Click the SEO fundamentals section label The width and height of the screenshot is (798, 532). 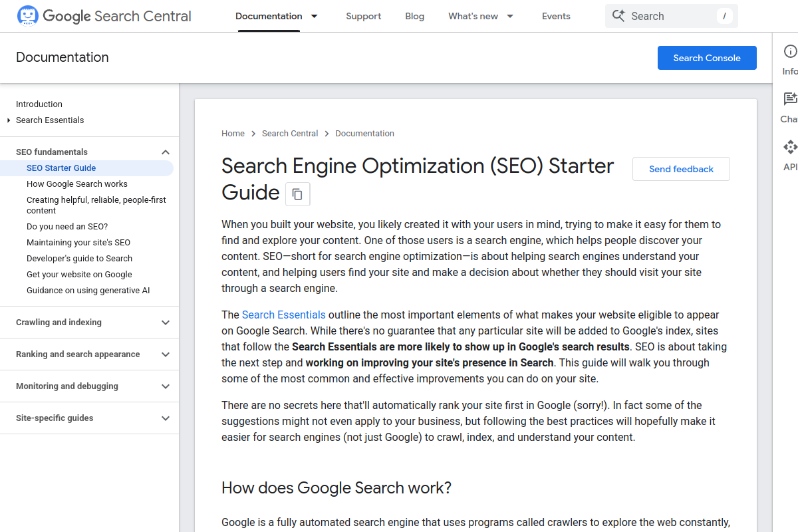52,152
